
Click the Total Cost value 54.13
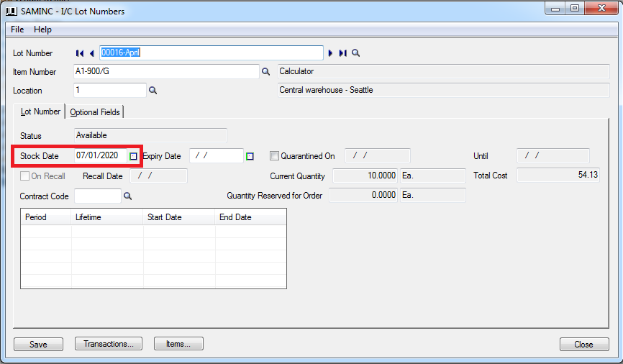pyautogui.click(x=558, y=175)
